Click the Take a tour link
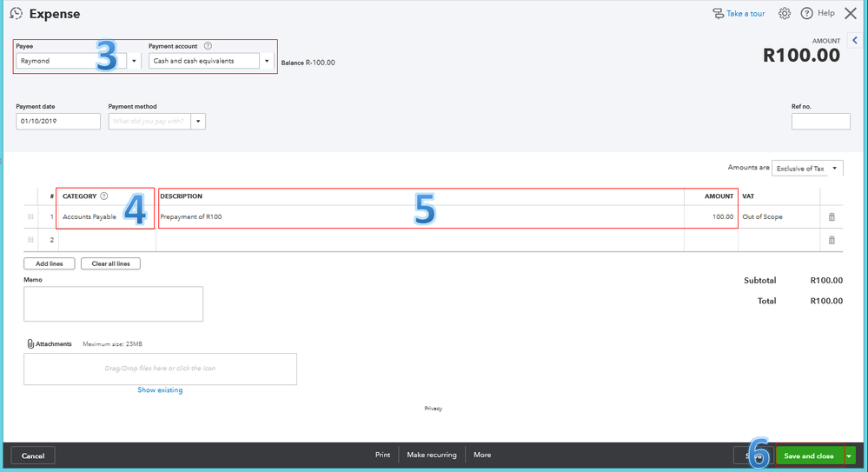Screen dimensions: 868x472 (745, 13)
